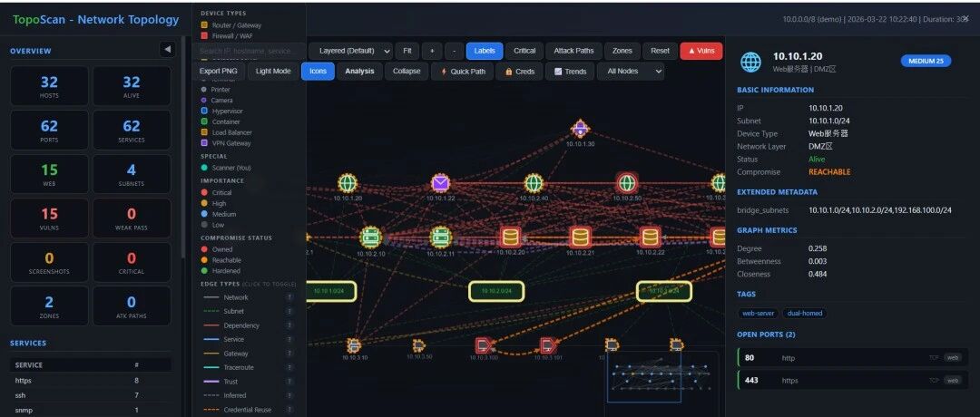Click the red Vulns warning button

(701, 51)
